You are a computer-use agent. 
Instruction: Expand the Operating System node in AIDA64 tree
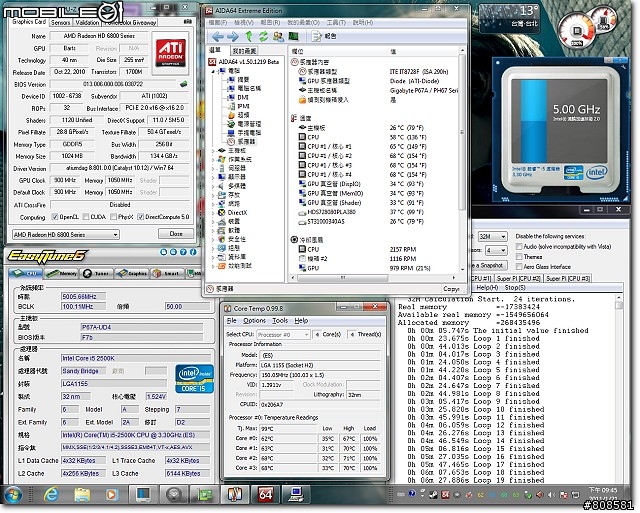213,159
